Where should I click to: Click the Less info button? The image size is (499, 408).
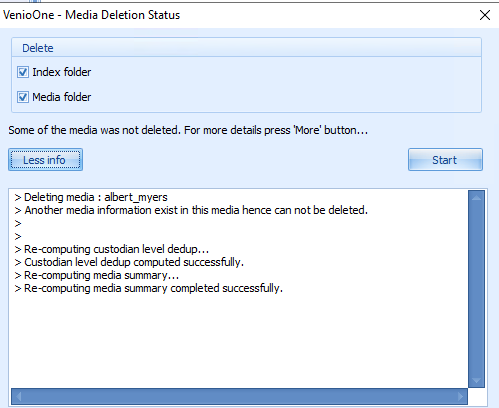click(45, 160)
